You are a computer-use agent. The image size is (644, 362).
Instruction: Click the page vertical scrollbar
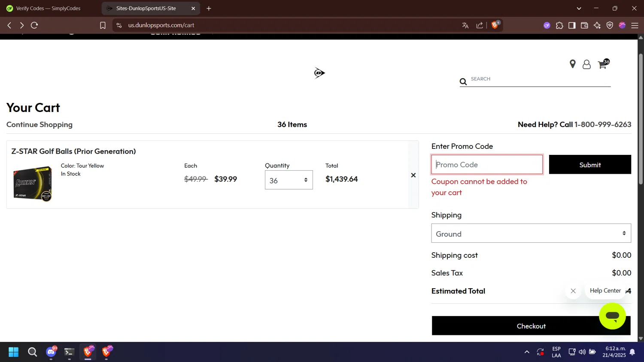point(641,118)
